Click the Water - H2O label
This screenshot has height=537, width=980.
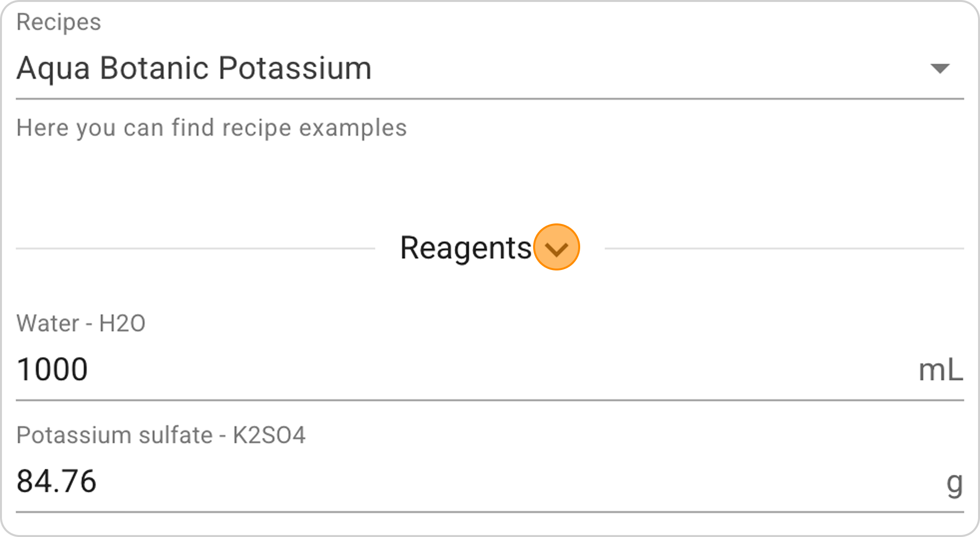pyautogui.click(x=81, y=323)
